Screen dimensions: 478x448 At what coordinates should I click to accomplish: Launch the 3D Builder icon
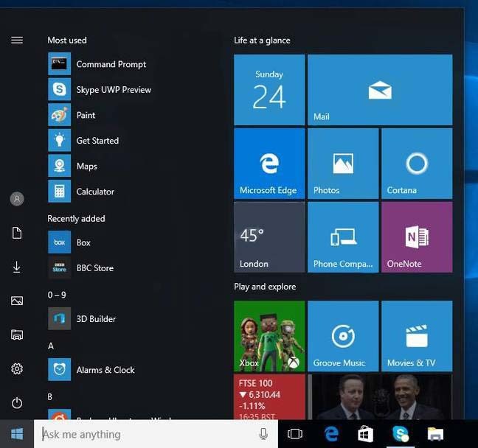pos(60,318)
